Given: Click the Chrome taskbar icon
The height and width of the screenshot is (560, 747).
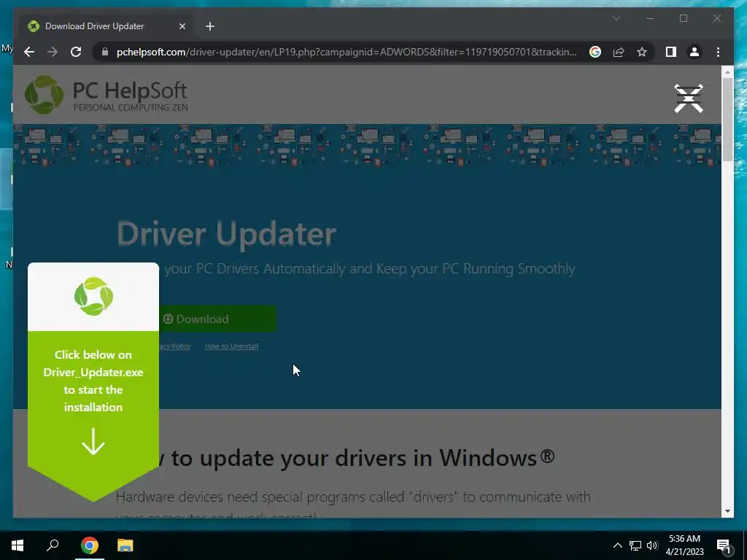Looking at the screenshot, I should (90, 545).
